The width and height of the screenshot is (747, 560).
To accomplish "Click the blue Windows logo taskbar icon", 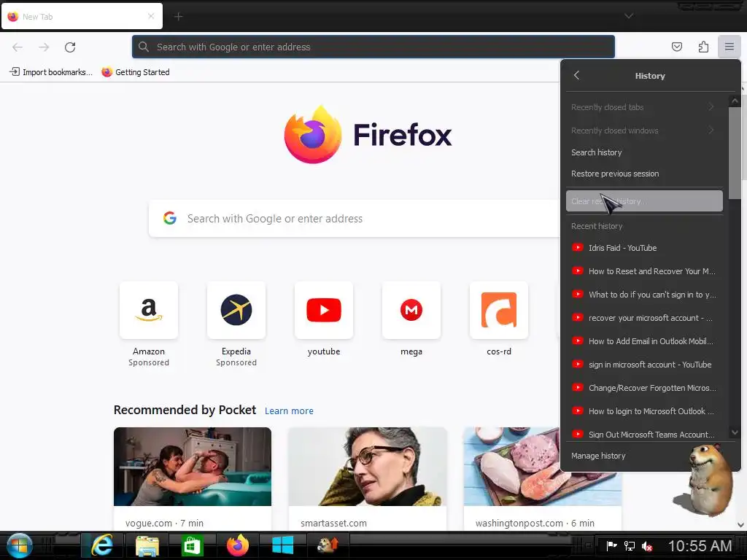I will [282, 545].
